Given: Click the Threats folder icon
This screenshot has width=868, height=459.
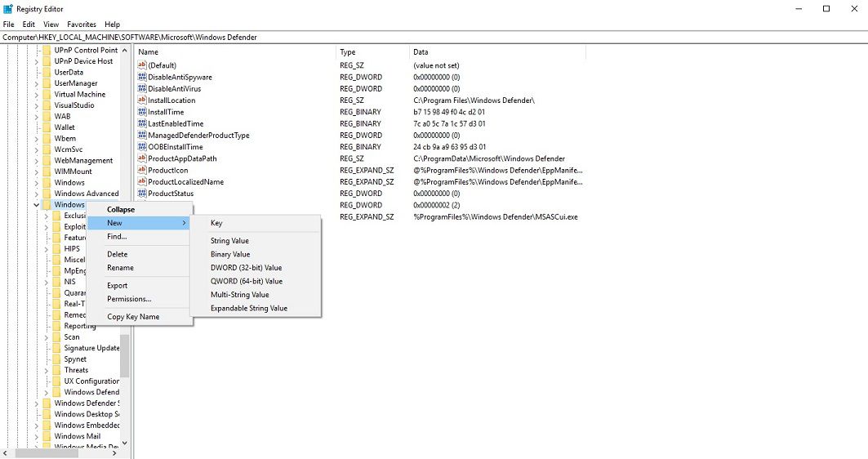Looking at the screenshot, I should (x=57, y=370).
